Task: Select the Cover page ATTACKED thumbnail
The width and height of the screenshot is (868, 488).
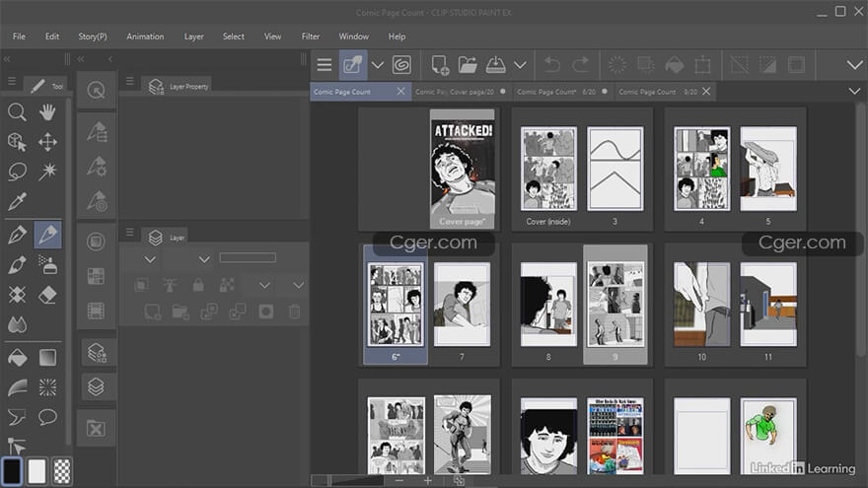Action: coord(463,170)
